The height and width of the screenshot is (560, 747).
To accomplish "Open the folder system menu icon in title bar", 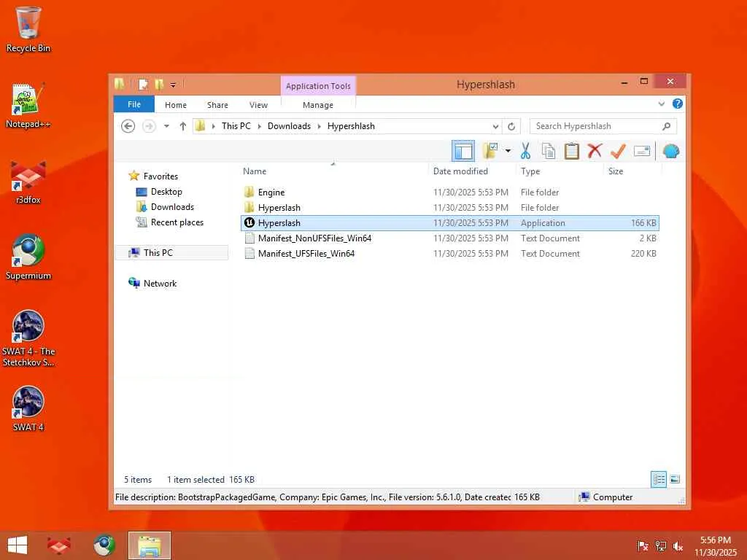I will coord(119,85).
